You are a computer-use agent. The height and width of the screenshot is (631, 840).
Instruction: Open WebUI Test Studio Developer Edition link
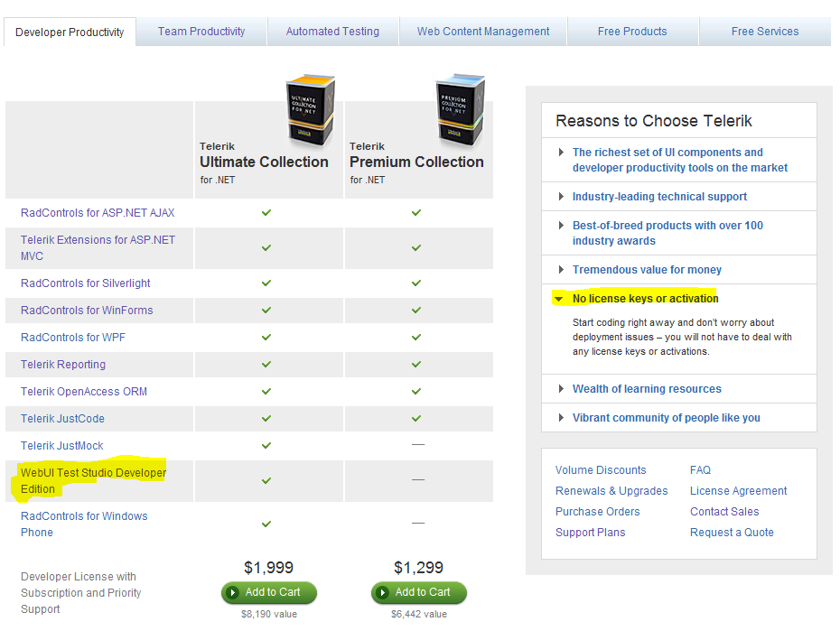93,480
